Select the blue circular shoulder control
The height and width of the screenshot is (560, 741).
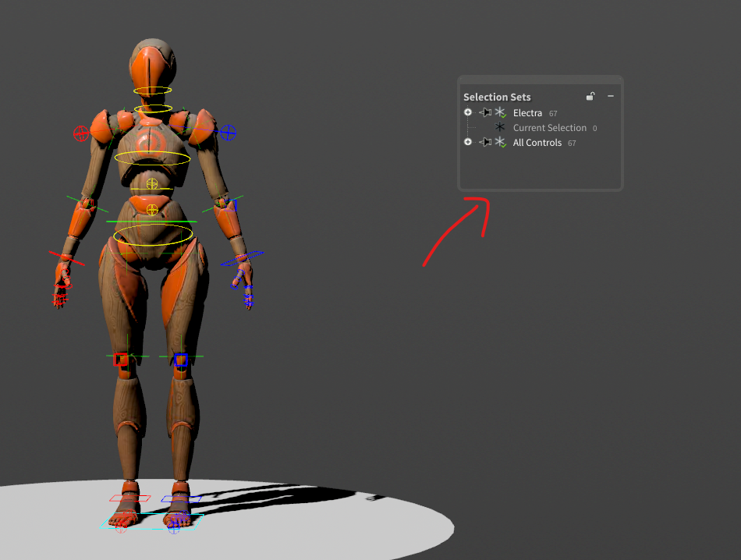click(228, 132)
